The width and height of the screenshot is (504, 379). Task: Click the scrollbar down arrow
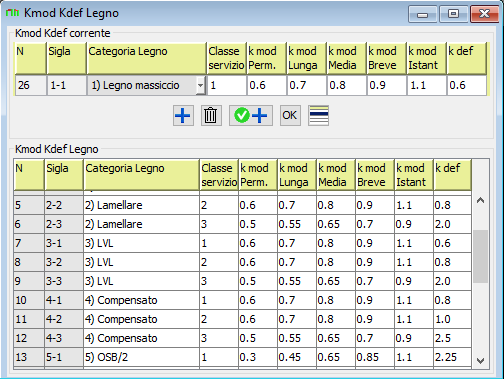click(x=480, y=360)
